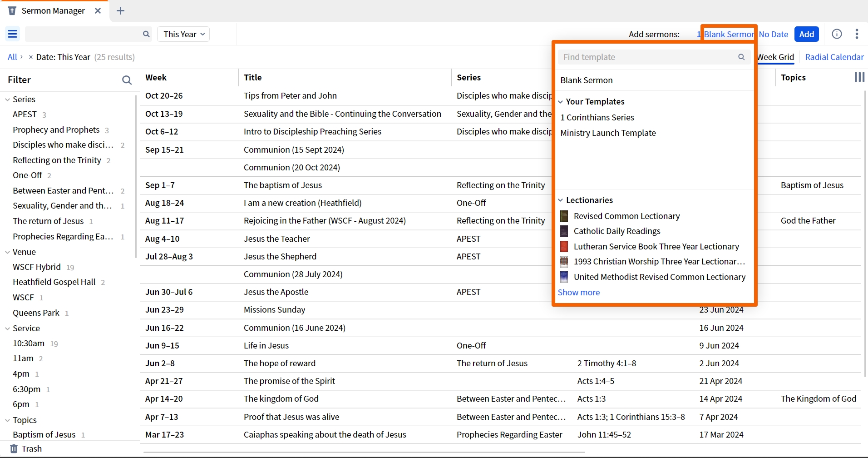
Task: Collapse the Topics filter section
Action: point(7,420)
